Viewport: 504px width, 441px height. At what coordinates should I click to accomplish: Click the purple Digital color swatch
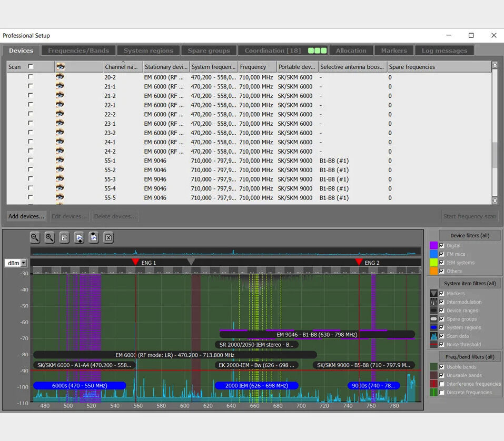pos(433,245)
